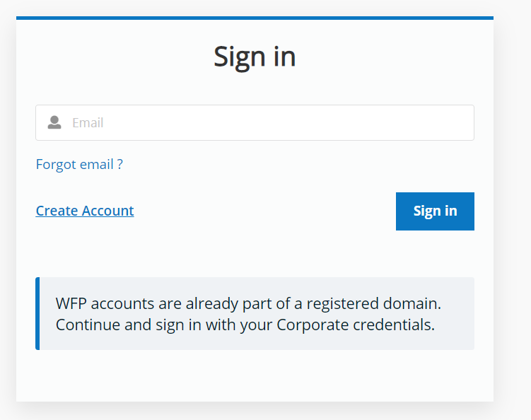The width and height of the screenshot is (531, 420).
Task: Click the WFP accounts notice text
Action: pos(247,314)
